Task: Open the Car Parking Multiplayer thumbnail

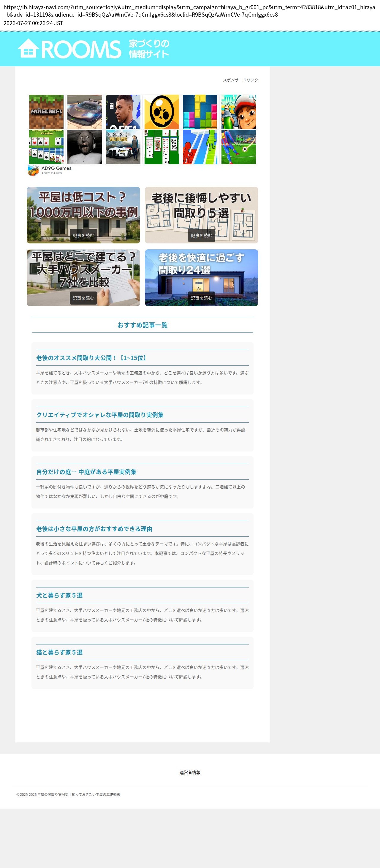Action: (x=123, y=147)
